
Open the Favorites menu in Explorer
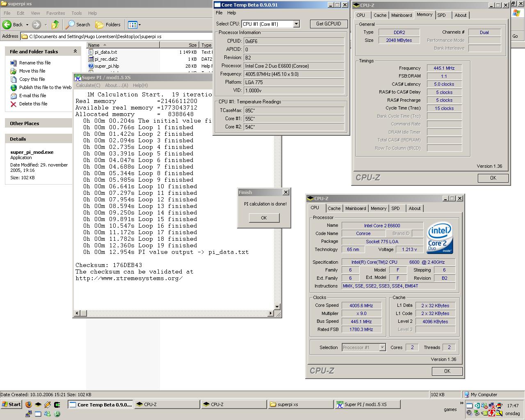(x=55, y=13)
